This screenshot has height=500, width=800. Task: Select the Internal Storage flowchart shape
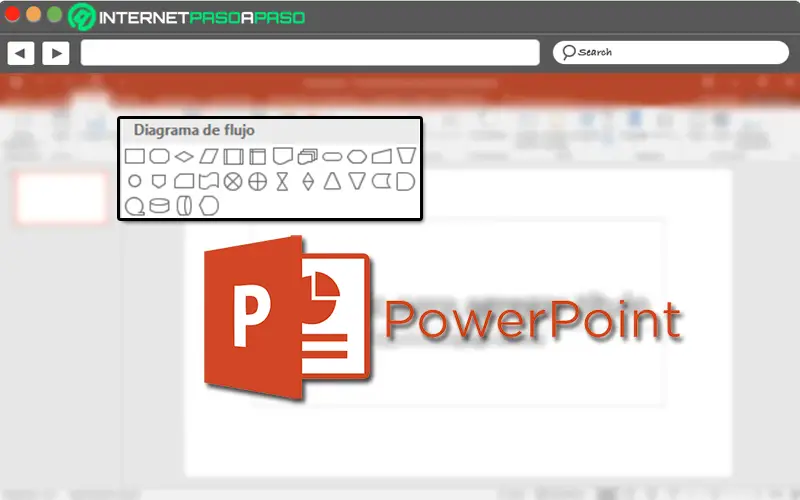(258, 156)
